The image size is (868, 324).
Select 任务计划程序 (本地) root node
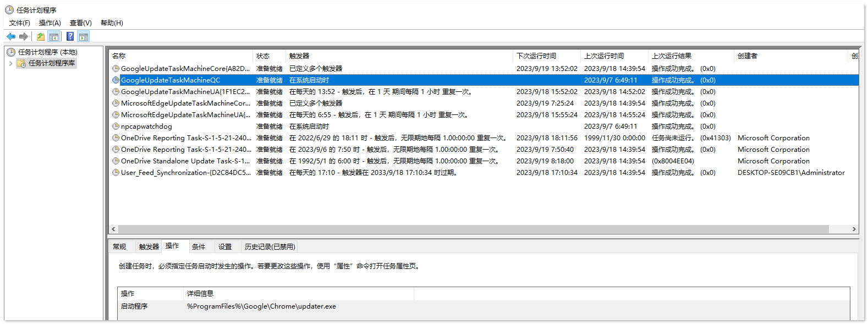48,52
